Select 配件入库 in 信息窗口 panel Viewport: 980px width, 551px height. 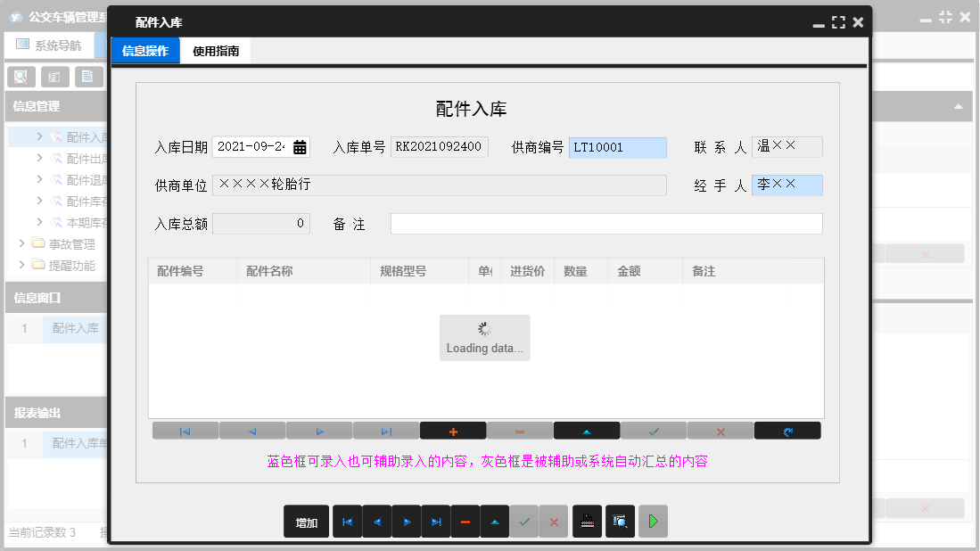[x=76, y=329]
